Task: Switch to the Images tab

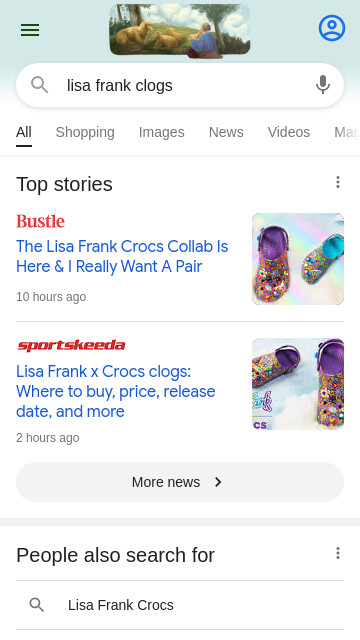Action: click(x=162, y=132)
